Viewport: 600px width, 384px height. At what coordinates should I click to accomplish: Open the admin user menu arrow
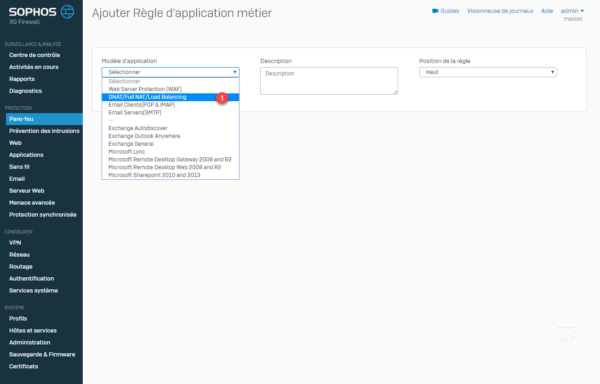tap(582, 11)
